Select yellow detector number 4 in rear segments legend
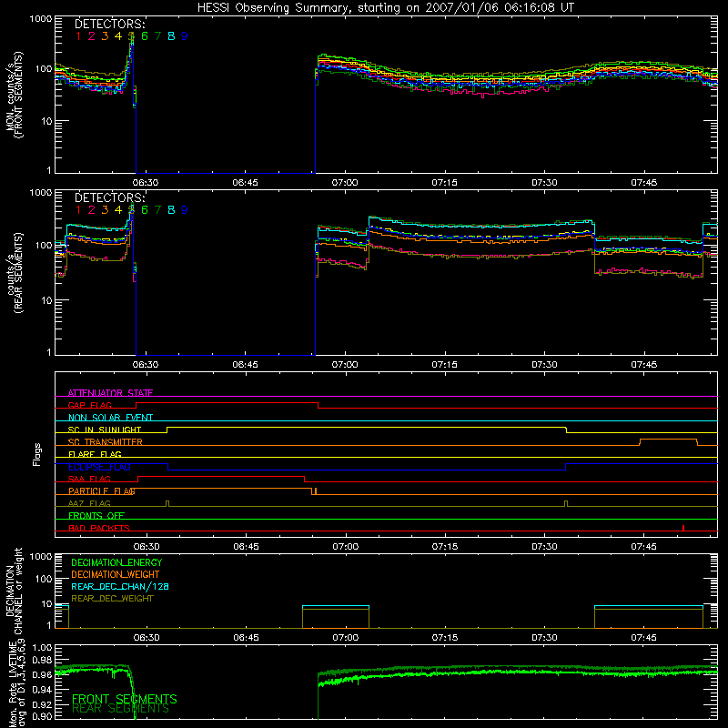The height and width of the screenshot is (728, 728). coord(118,210)
